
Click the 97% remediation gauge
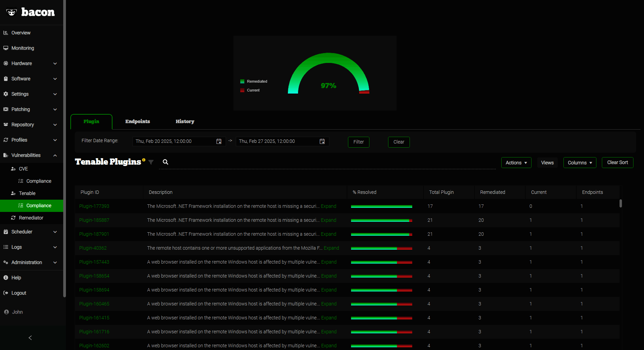tap(329, 73)
